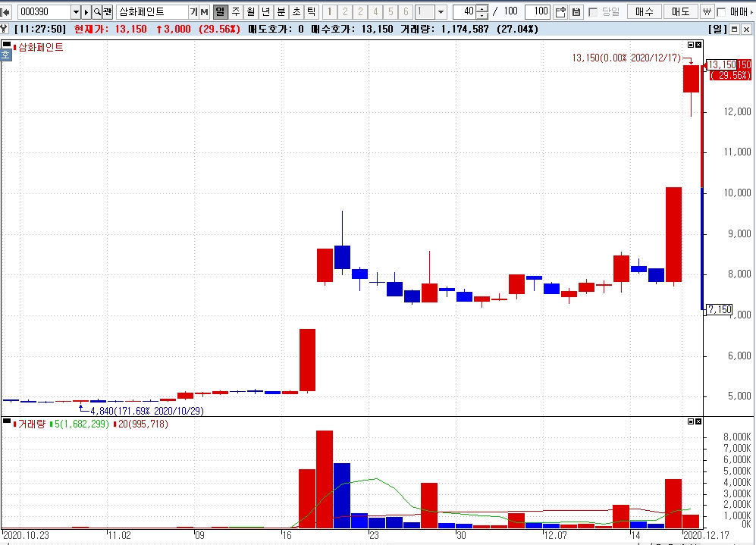Enable the 매매 checkbox
The image size is (756, 545).
721,12
